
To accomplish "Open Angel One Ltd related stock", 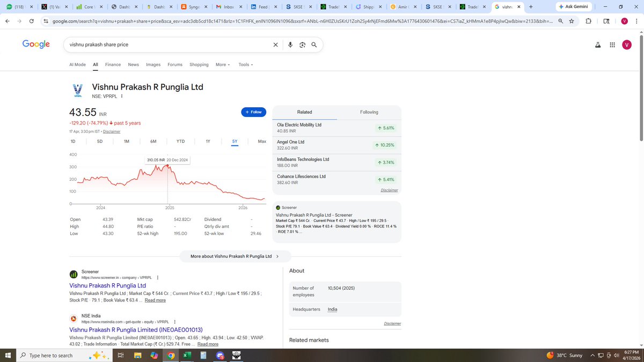I will (336, 145).
